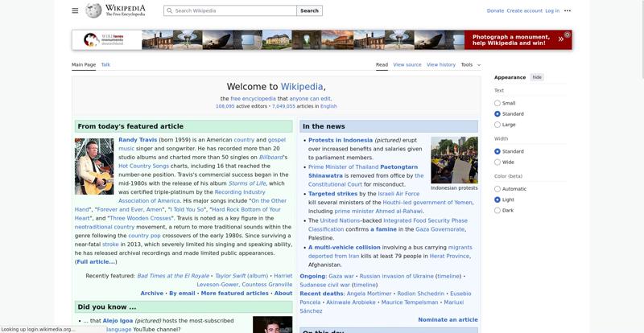
Task: Open the Alejo Igoa photo thumbnail
Action: point(272,325)
